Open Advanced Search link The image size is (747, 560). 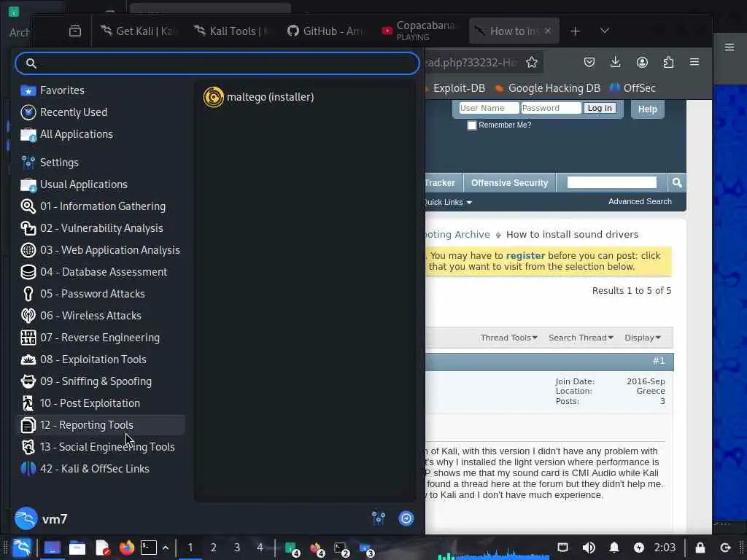640,201
